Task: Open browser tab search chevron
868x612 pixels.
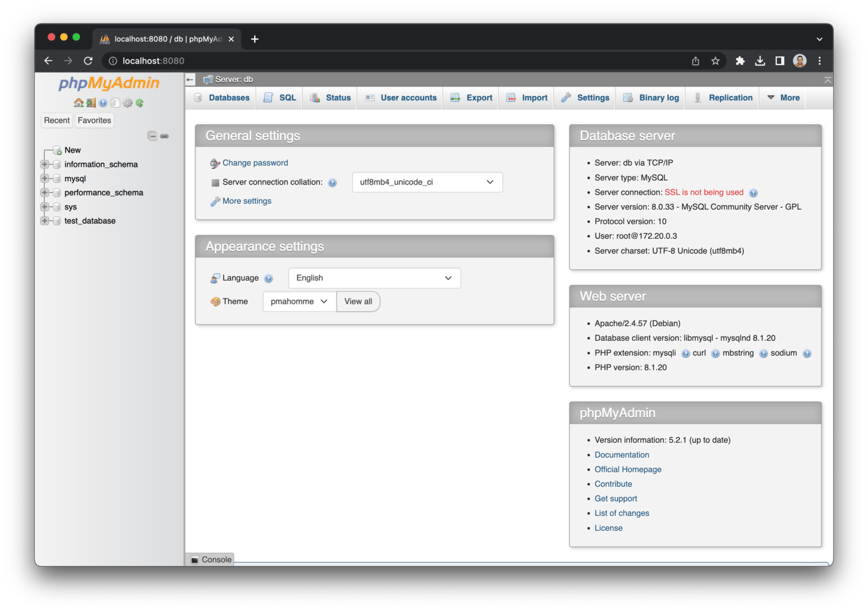Action: (x=820, y=39)
